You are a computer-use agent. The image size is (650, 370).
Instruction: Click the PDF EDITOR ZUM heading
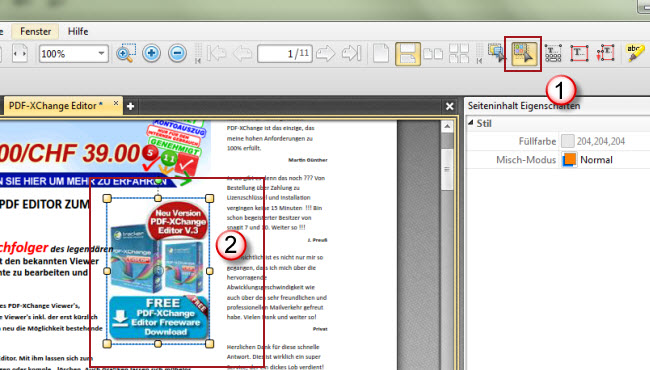(44, 204)
